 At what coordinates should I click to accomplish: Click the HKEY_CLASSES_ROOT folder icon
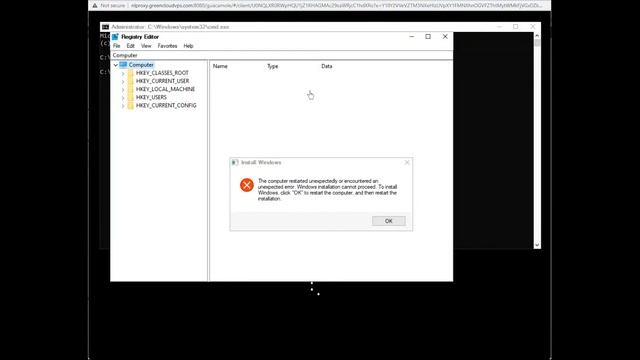131,73
